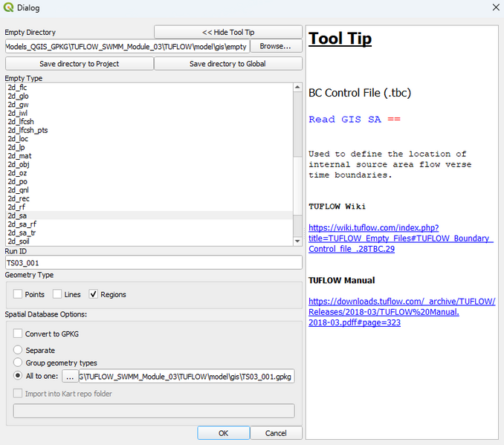Save directory to Global

[x=227, y=64]
